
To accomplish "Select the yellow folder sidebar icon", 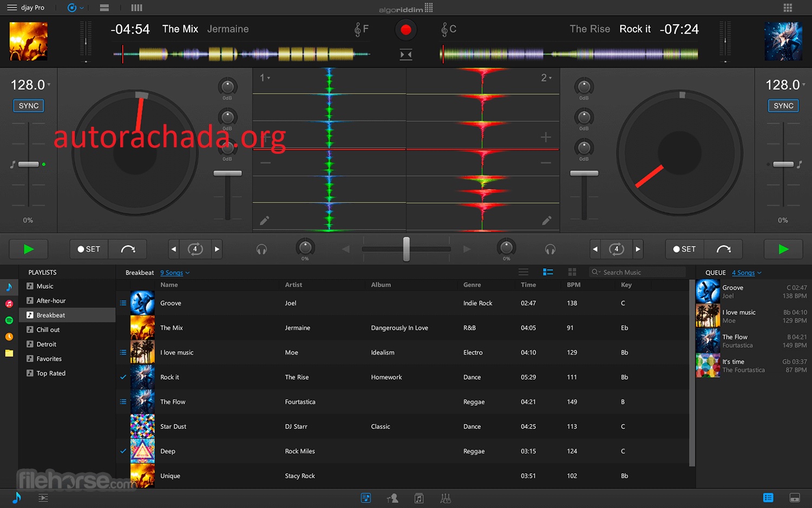I will pyautogui.click(x=9, y=353).
